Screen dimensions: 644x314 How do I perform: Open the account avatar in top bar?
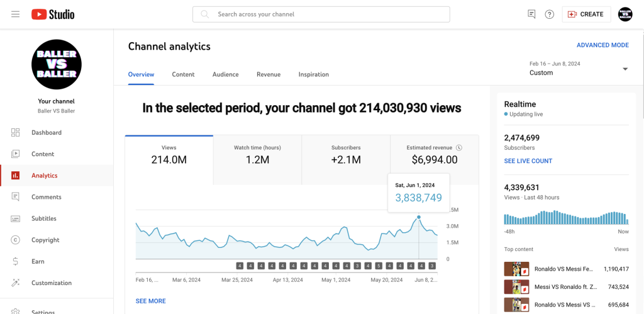[x=626, y=14]
